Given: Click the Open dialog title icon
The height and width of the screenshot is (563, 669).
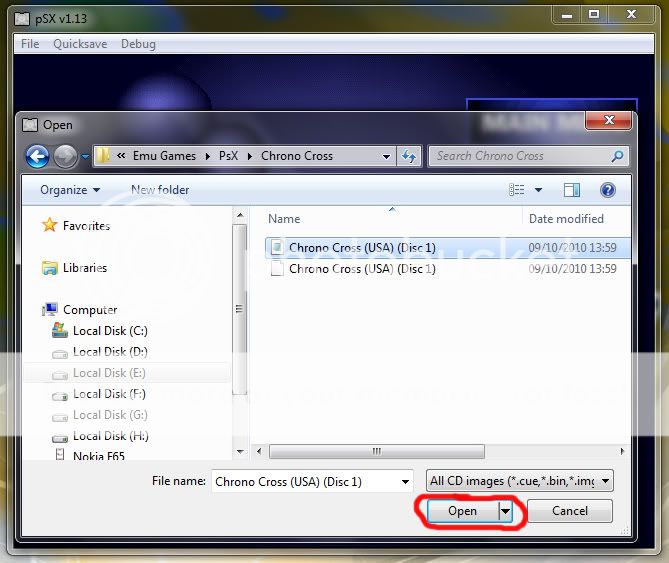Looking at the screenshot, I should tap(29, 125).
